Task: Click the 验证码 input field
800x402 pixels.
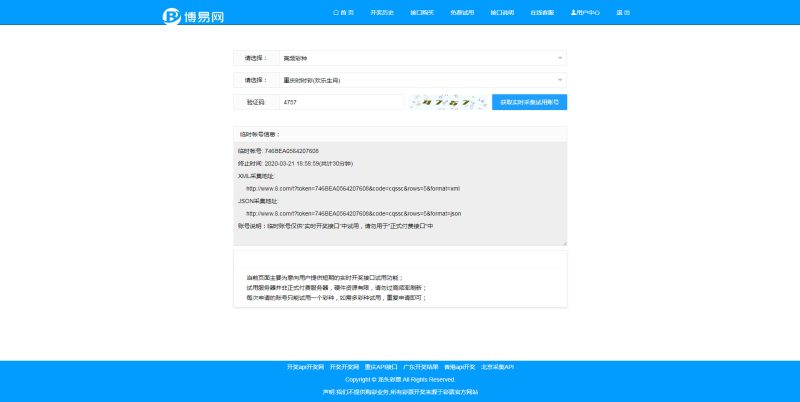Action: (340, 102)
